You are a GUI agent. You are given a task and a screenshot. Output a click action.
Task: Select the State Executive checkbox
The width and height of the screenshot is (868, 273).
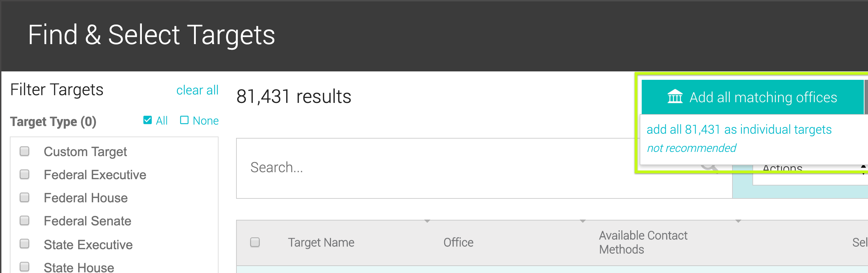(x=25, y=244)
